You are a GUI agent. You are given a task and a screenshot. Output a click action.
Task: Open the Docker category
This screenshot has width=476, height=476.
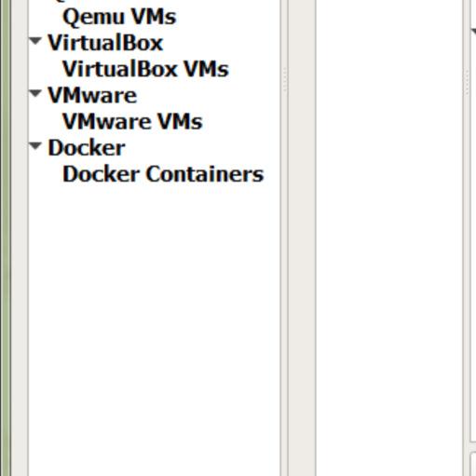[x=87, y=148]
